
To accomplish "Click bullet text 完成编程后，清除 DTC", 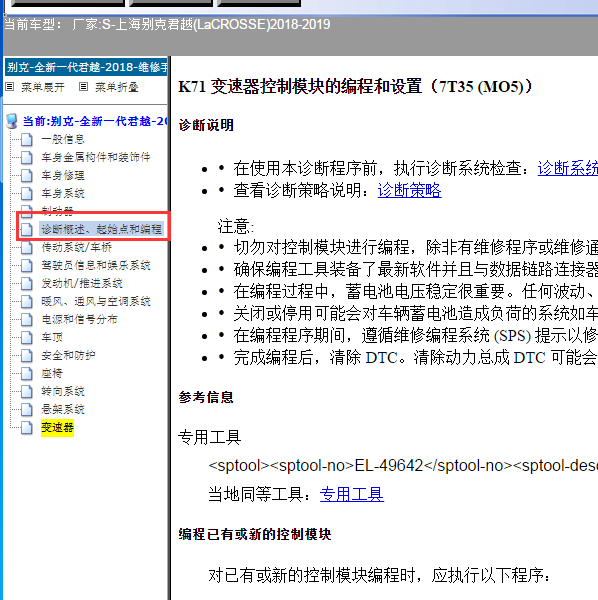I will click(416, 358).
